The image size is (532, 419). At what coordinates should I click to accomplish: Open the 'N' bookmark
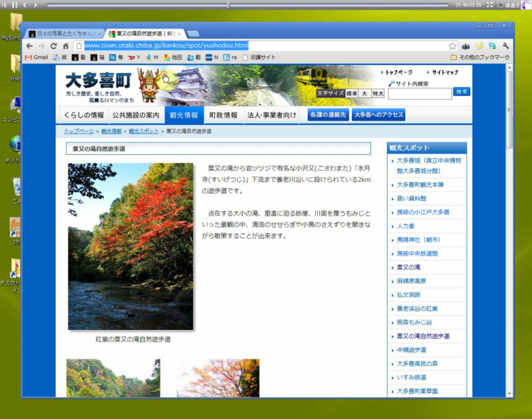(212, 57)
